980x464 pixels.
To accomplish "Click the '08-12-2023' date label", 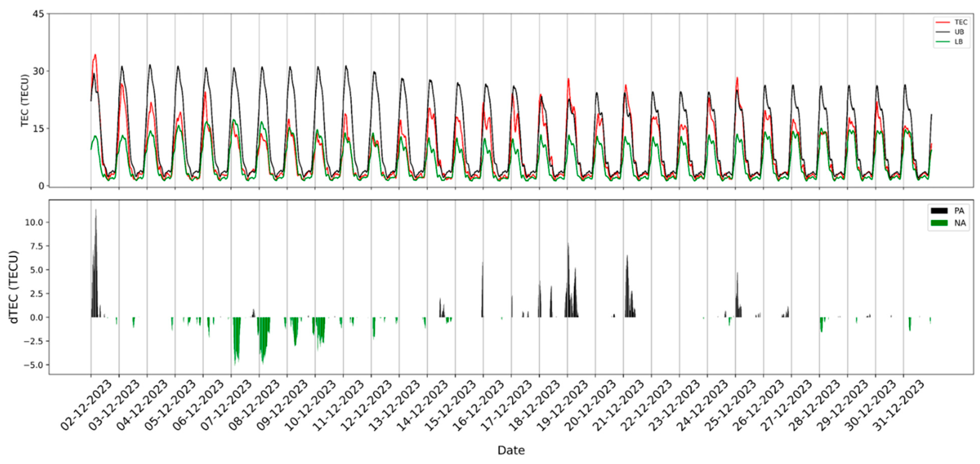I will pyautogui.click(x=255, y=406).
